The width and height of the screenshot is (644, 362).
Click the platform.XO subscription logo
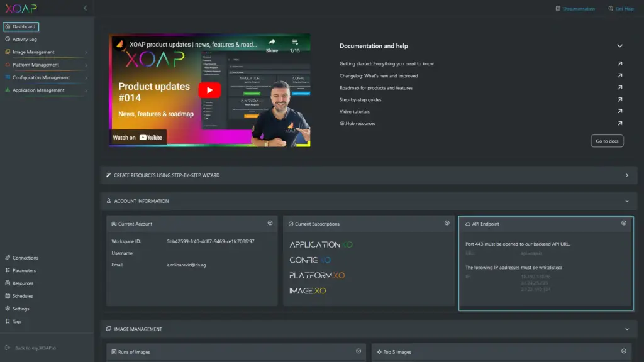click(317, 275)
